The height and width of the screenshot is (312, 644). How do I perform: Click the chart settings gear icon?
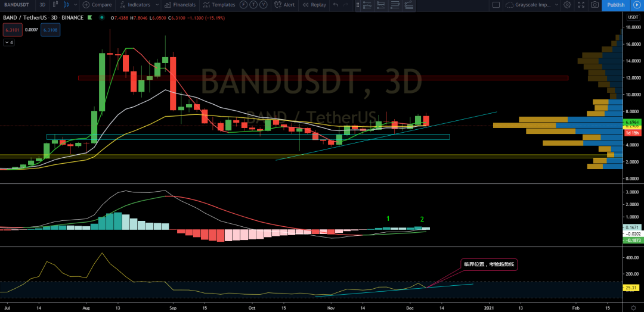click(566, 5)
